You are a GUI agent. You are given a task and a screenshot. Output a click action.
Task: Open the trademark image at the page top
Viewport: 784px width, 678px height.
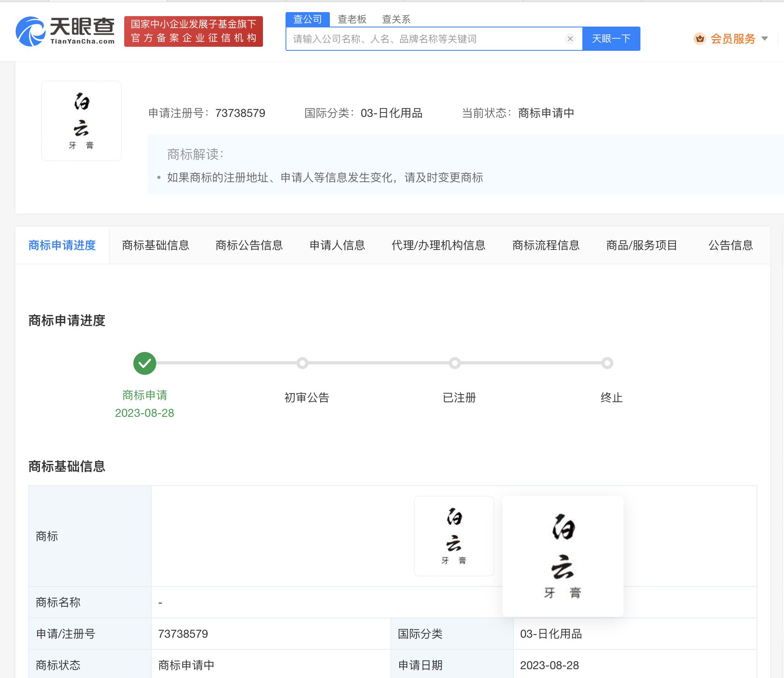click(81, 121)
